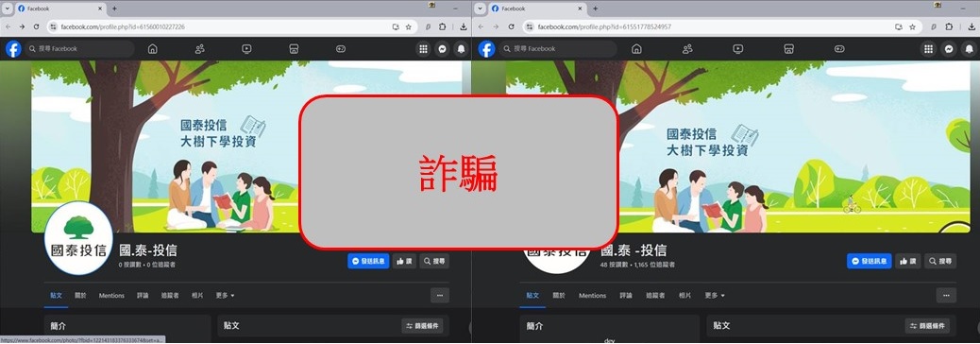Select 評論 tab in right profile
Screen dimensions: 980x344
pyautogui.click(x=626, y=295)
